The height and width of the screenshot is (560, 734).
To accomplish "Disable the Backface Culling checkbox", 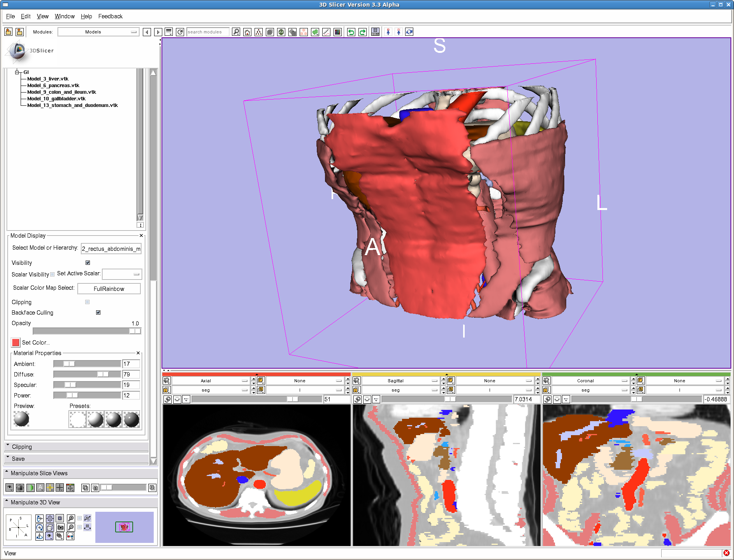I will click(98, 313).
